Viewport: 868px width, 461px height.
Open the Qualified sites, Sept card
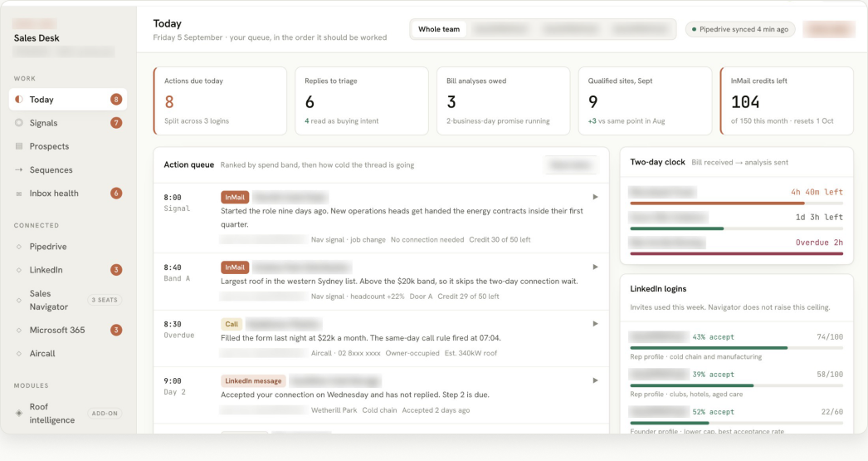point(645,101)
